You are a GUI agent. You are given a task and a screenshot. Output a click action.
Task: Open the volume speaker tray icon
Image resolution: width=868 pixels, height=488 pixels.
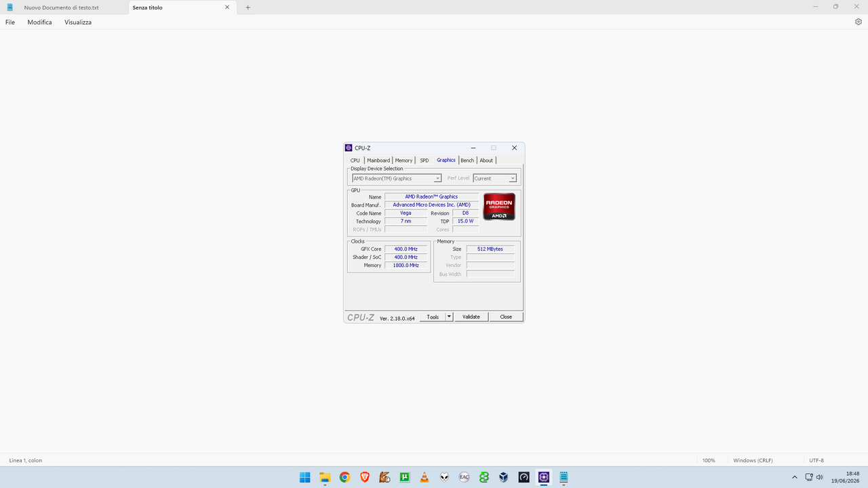pyautogui.click(x=819, y=477)
